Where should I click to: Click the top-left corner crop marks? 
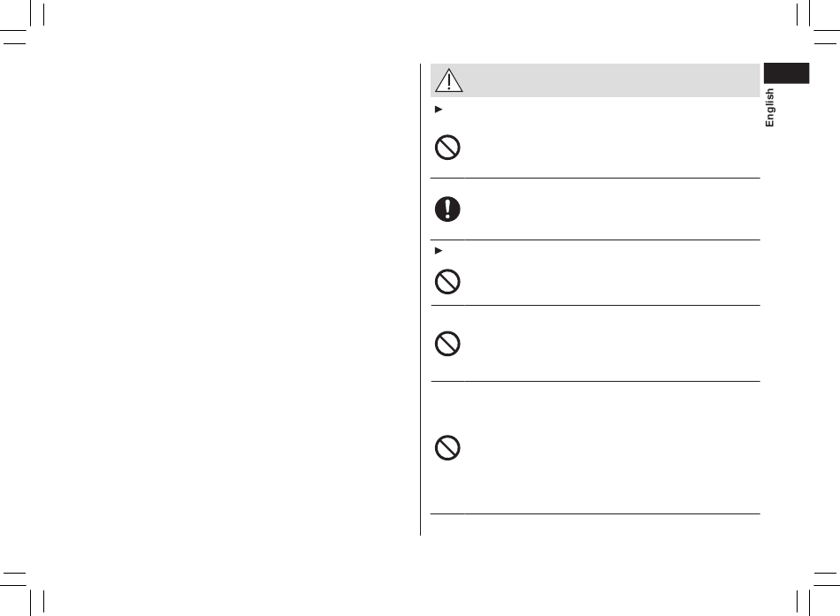click(22, 22)
